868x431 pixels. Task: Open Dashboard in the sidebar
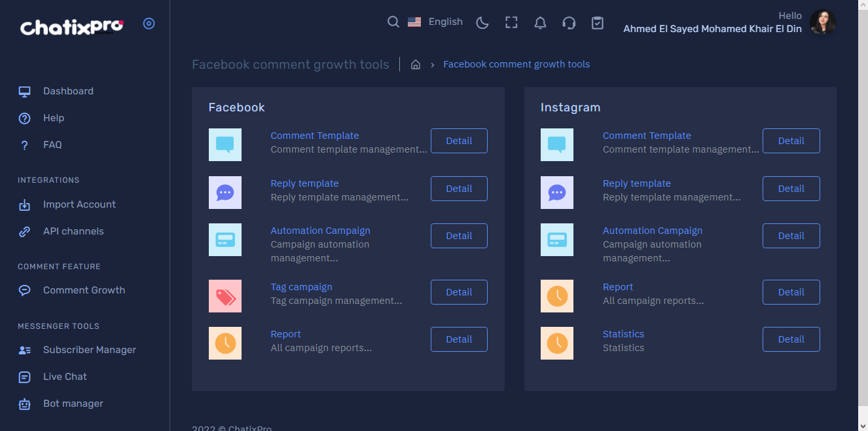click(x=68, y=91)
